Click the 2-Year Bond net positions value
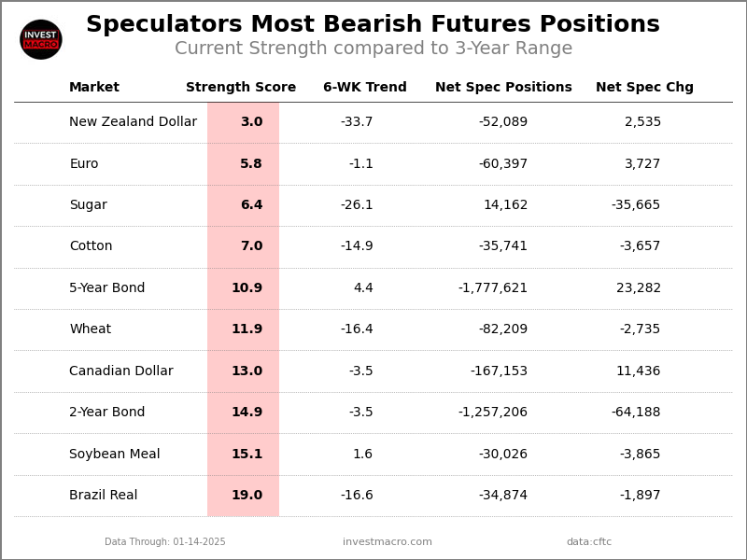The image size is (747, 560). click(x=493, y=413)
